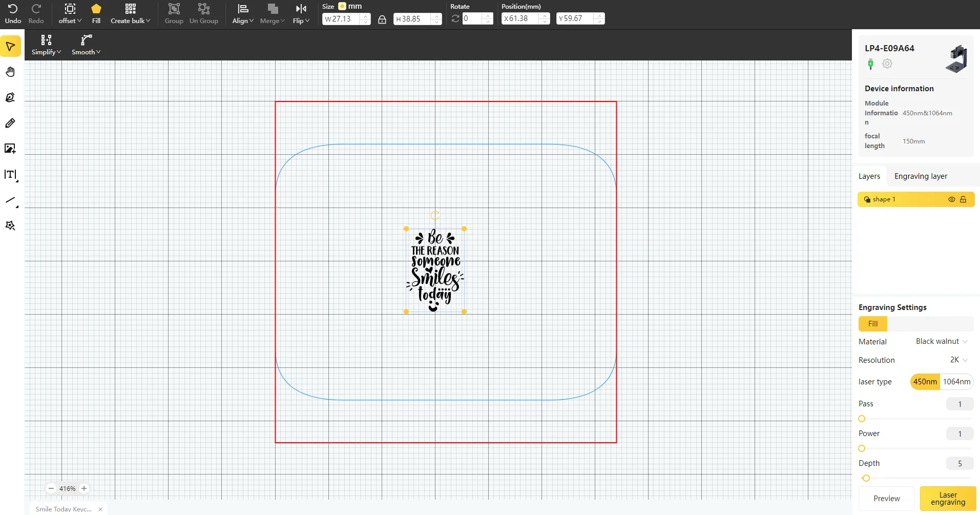Hide shape 1 layer with eye icon
This screenshot has width=980, height=515.
click(951, 199)
